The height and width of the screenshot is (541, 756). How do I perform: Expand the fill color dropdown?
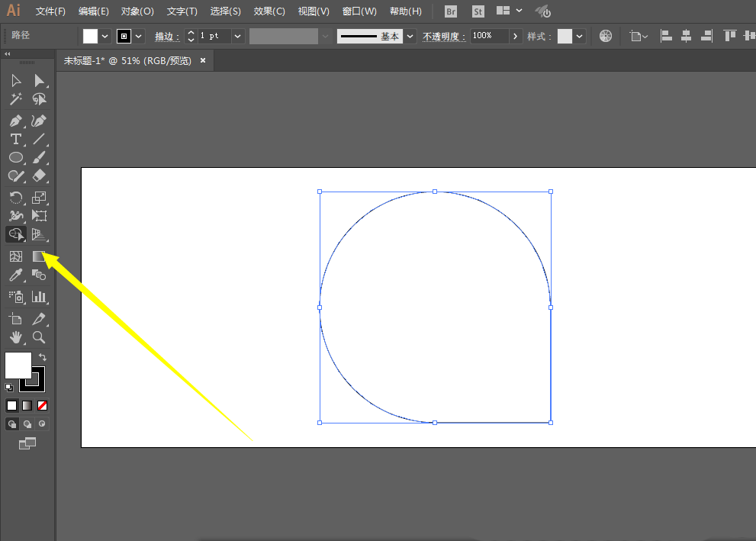105,37
